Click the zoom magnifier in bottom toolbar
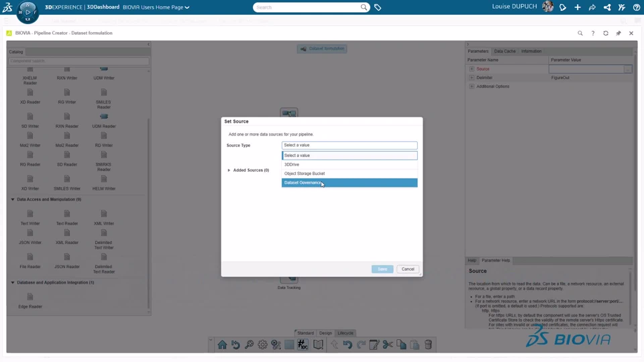The width and height of the screenshot is (644, 362). click(249, 345)
